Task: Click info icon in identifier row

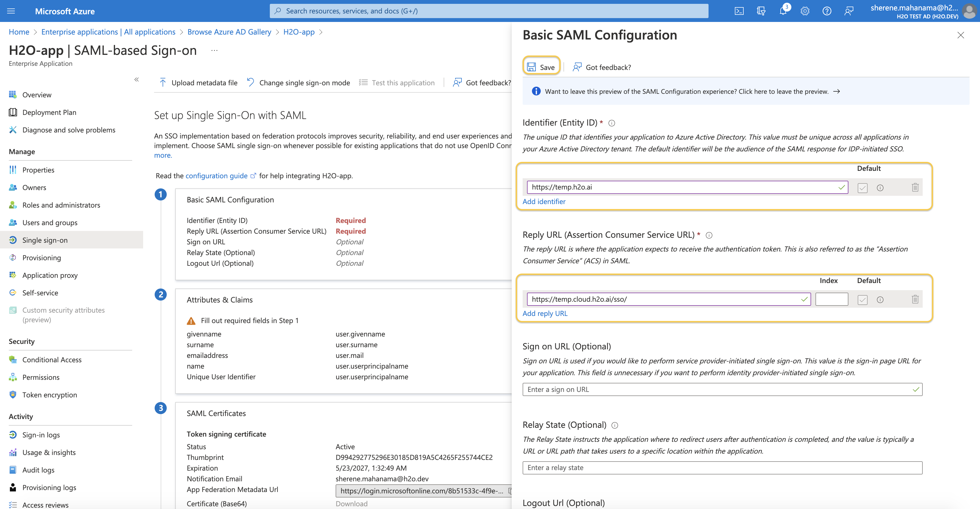Action: pos(880,188)
